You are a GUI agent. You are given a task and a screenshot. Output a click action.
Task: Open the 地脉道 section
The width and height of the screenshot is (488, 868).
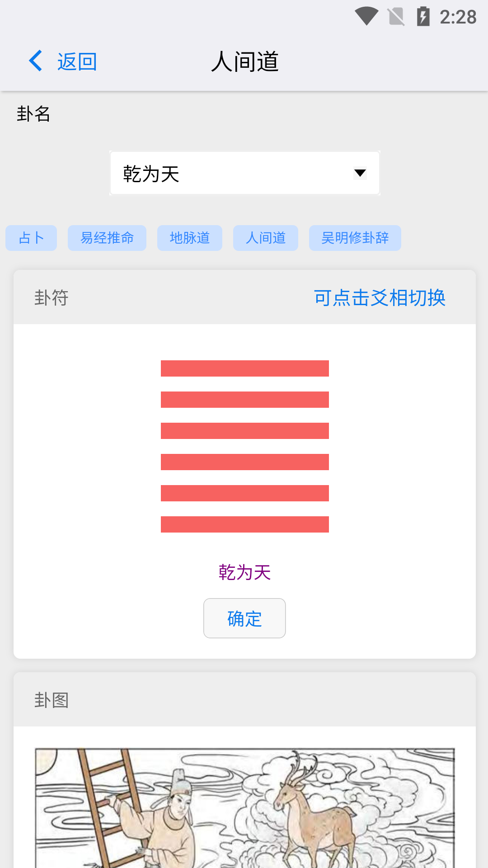189,238
